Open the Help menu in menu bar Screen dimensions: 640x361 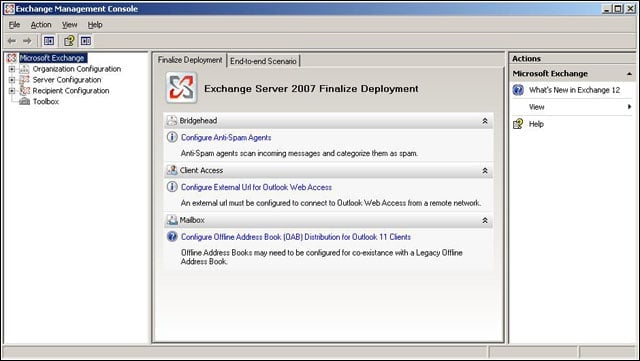coord(95,25)
